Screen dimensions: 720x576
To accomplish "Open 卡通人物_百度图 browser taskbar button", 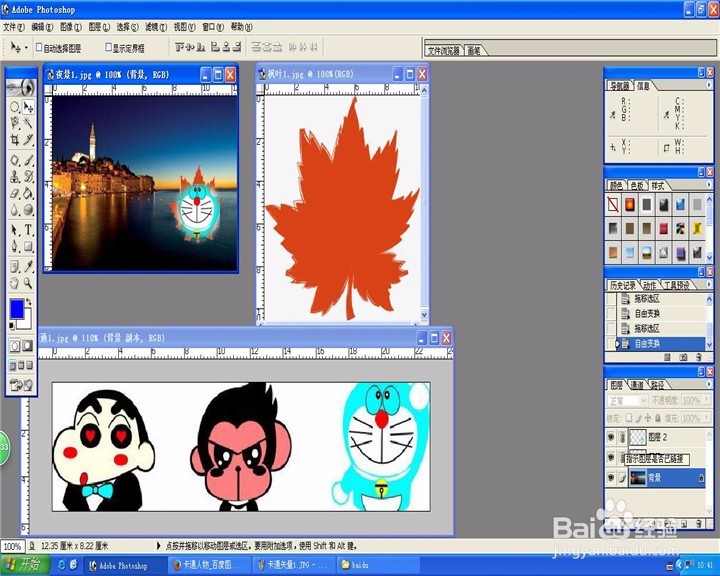I will coord(209,565).
